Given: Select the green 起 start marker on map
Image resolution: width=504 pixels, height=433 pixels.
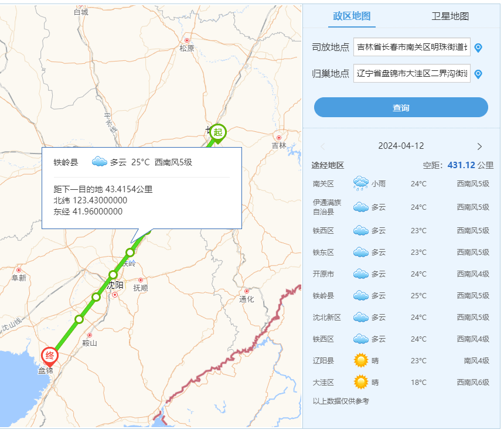Looking at the screenshot, I should [218, 132].
